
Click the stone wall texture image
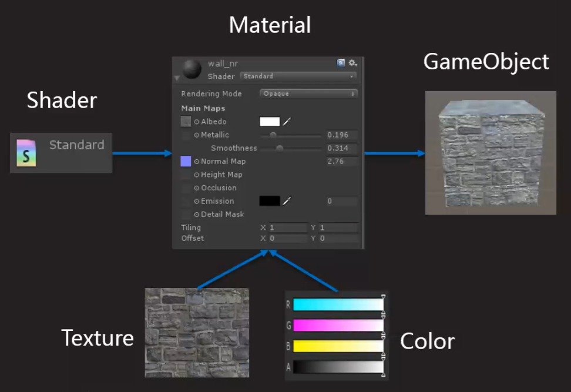click(197, 333)
